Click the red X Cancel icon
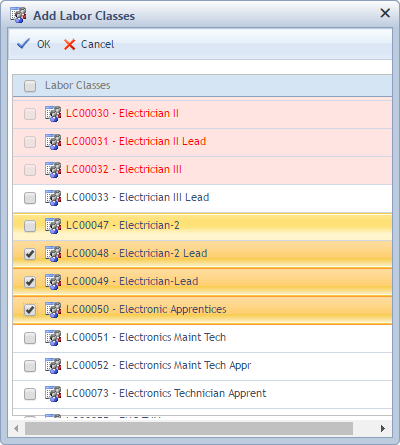 click(x=69, y=44)
